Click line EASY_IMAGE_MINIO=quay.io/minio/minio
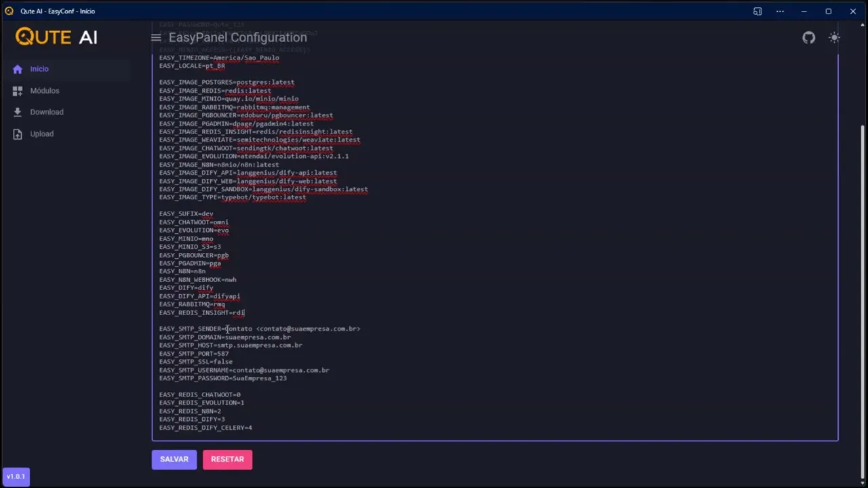Screen dimensions: 868x488 [x=229, y=98]
